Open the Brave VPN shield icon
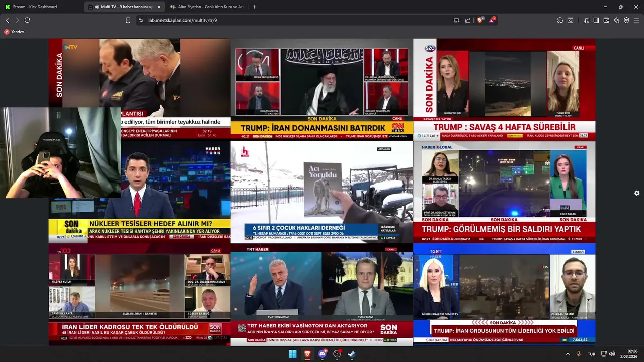This screenshot has height=362, width=644. pos(626,20)
